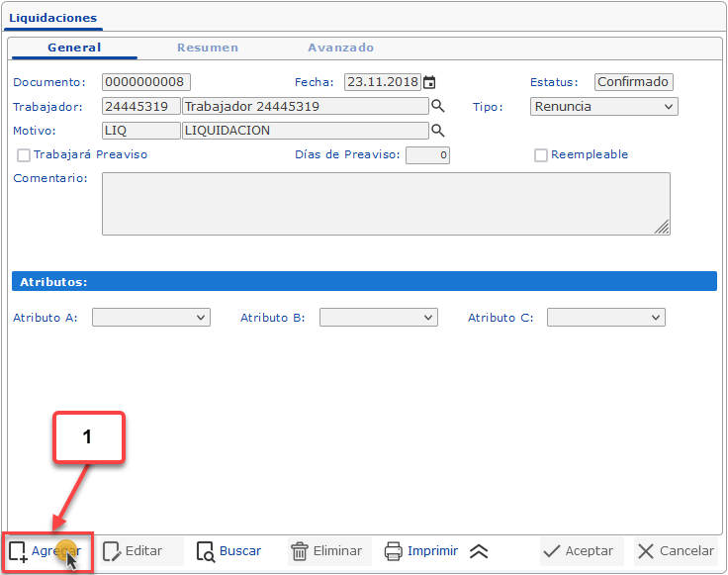Enable Trabajará Preaviso checkbox

(24, 155)
